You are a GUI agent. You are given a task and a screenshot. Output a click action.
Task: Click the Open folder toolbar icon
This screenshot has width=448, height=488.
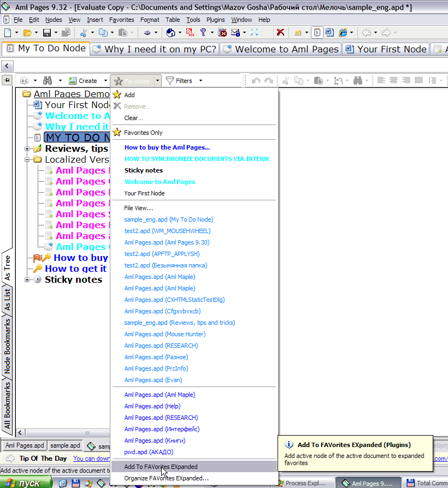tap(27, 32)
